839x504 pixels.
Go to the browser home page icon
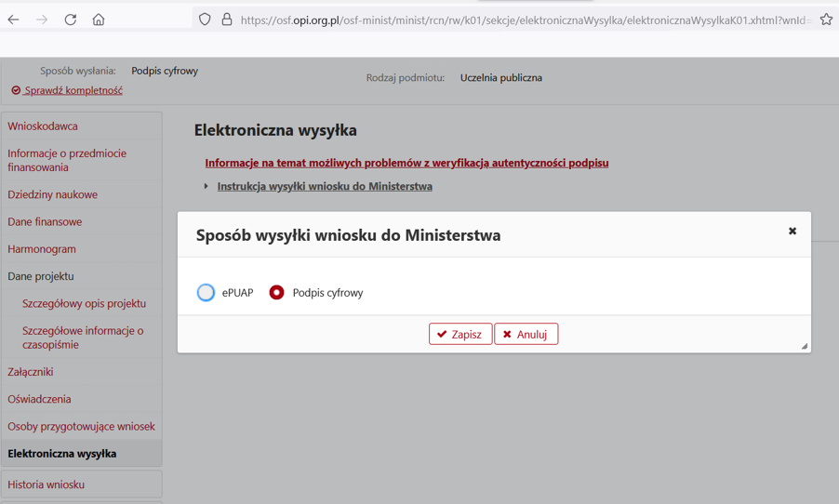[99, 20]
